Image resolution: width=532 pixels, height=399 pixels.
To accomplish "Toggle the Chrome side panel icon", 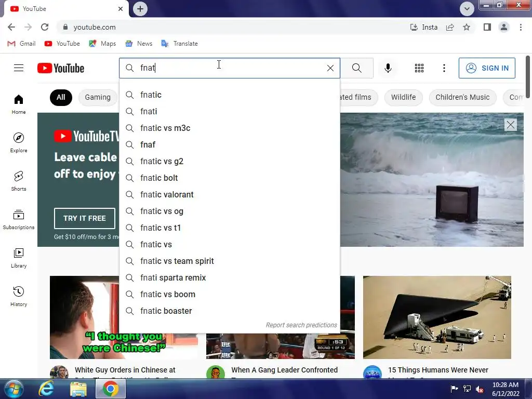I will coord(487,27).
